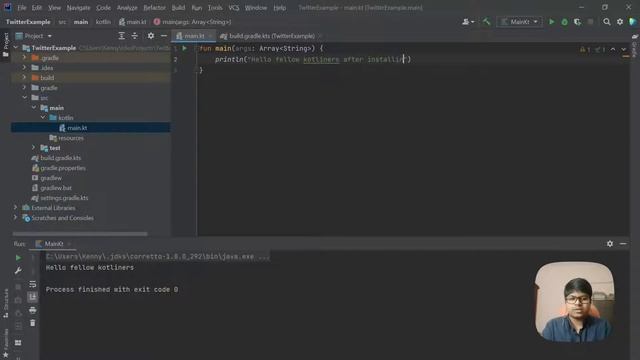Start debugging with the bug icon

pos(564,22)
